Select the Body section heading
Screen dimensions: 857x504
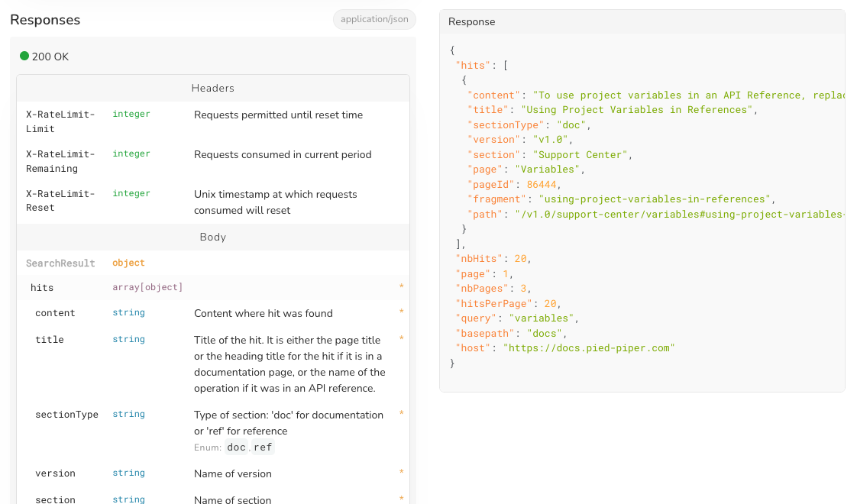point(212,237)
